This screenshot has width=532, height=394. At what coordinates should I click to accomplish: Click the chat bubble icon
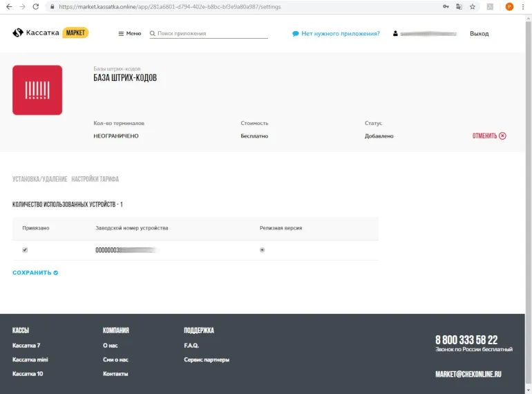tap(296, 34)
